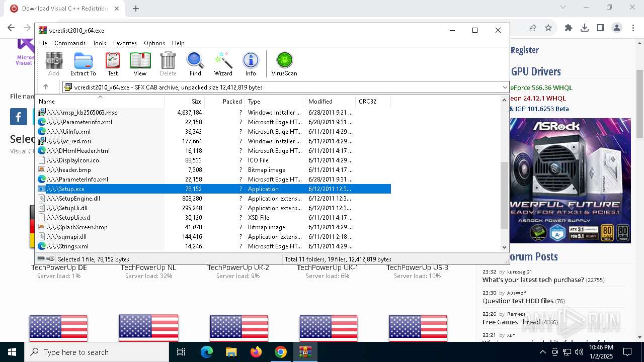644x362 pixels.
Task: Open the View toolbar icon
Action: point(140,64)
